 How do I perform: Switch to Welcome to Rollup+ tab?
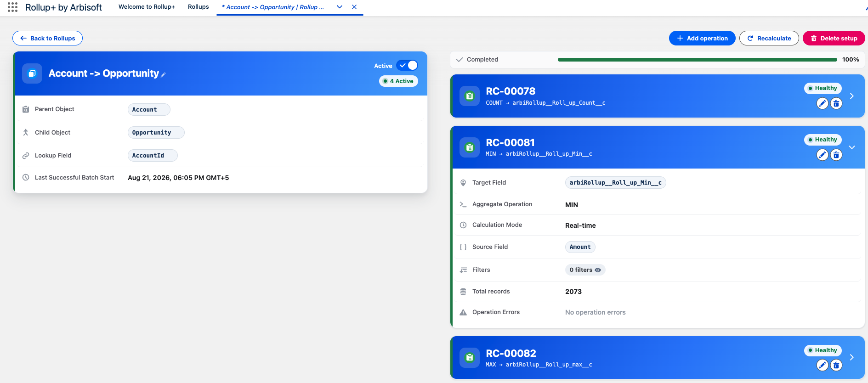click(147, 7)
